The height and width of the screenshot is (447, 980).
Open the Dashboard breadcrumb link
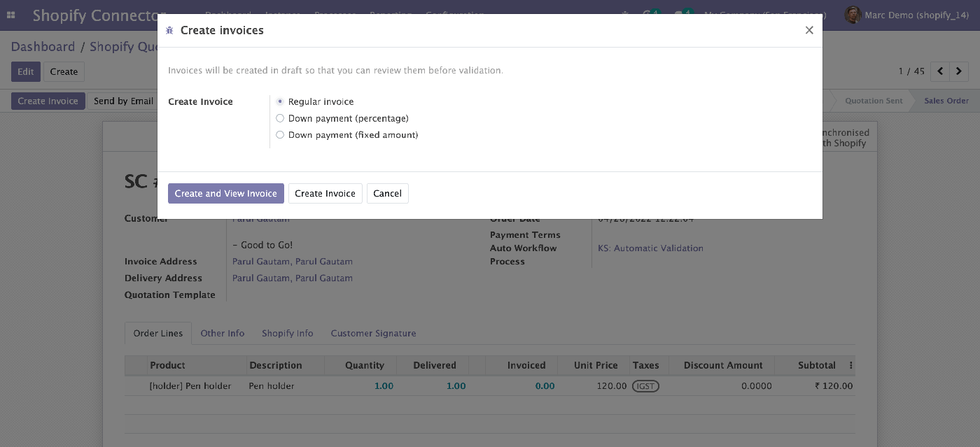tap(43, 47)
